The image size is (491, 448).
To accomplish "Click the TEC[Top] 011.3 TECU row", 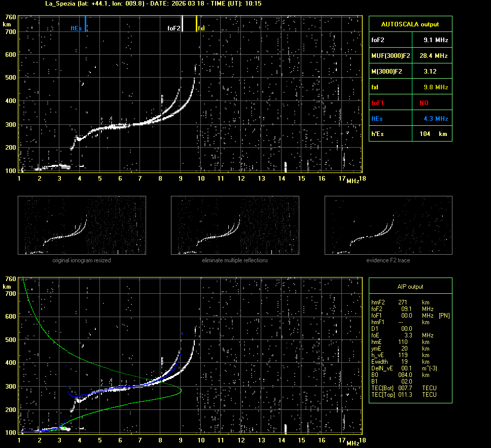I will (x=403, y=394).
